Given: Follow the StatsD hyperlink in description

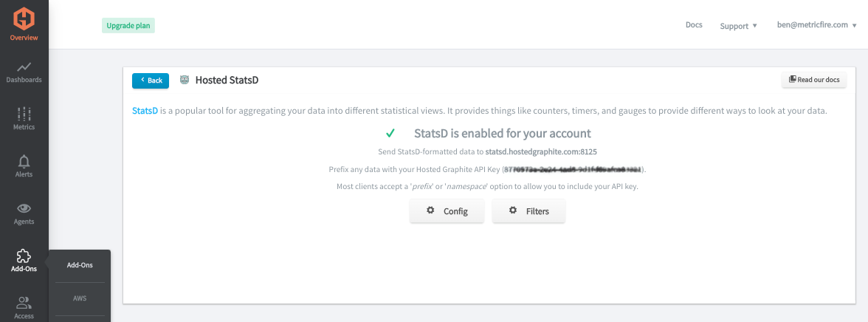Looking at the screenshot, I should click(145, 111).
